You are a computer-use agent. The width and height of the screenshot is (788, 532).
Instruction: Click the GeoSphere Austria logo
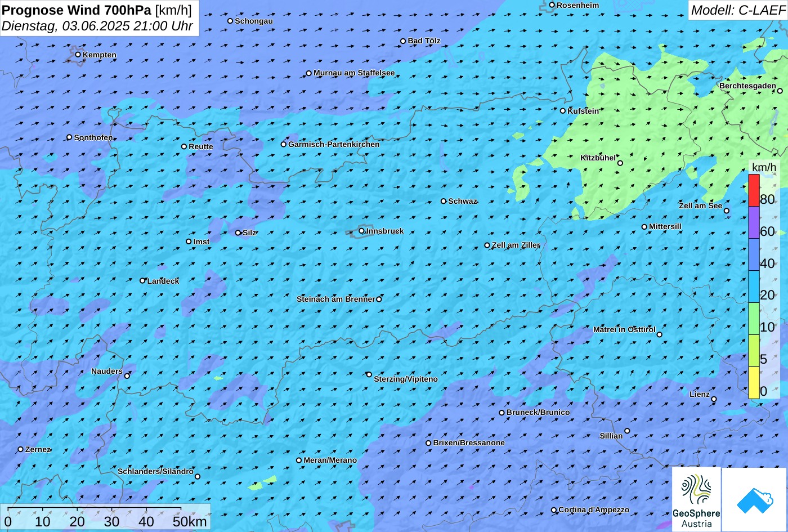coord(696,499)
